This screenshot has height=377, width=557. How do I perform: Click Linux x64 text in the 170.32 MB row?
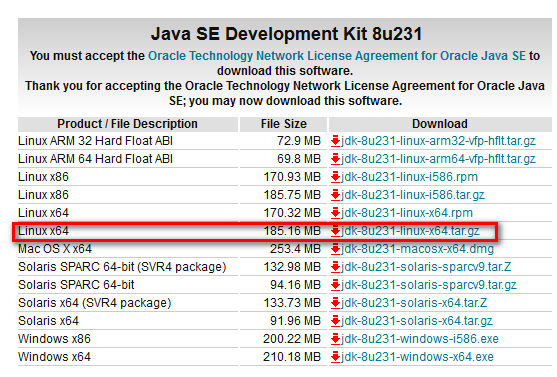(43, 213)
